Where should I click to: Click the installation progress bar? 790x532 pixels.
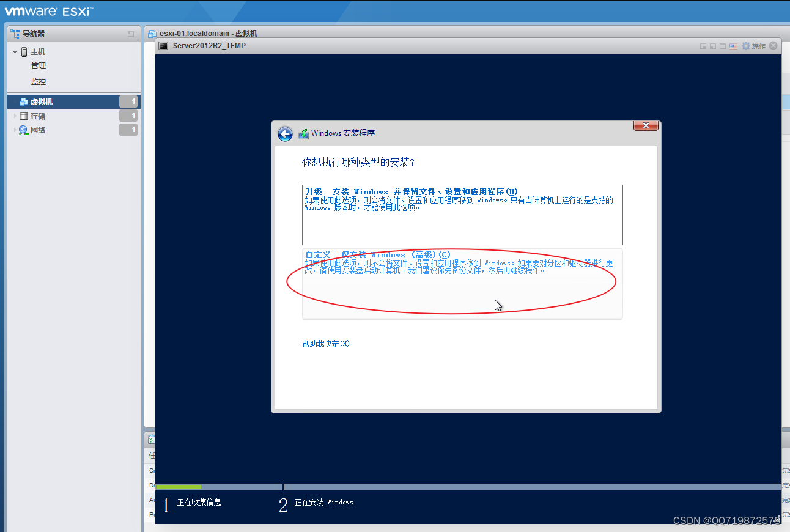(x=468, y=487)
